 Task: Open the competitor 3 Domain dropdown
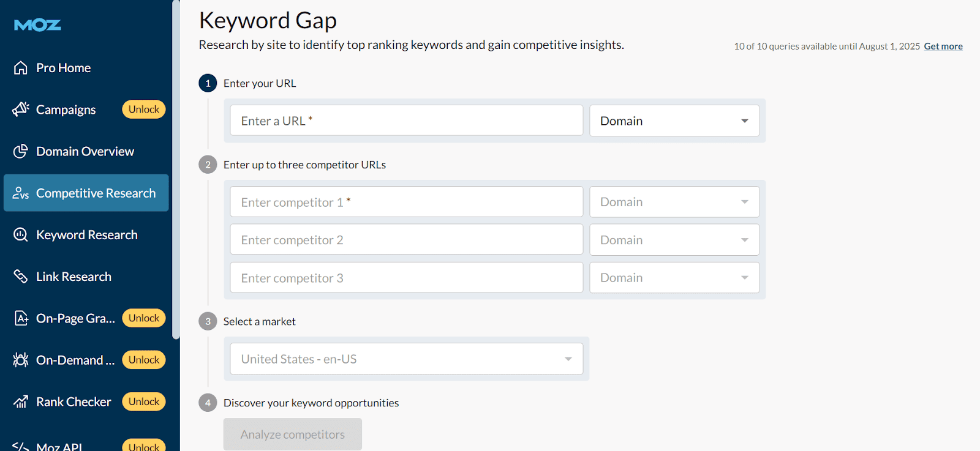click(x=674, y=278)
